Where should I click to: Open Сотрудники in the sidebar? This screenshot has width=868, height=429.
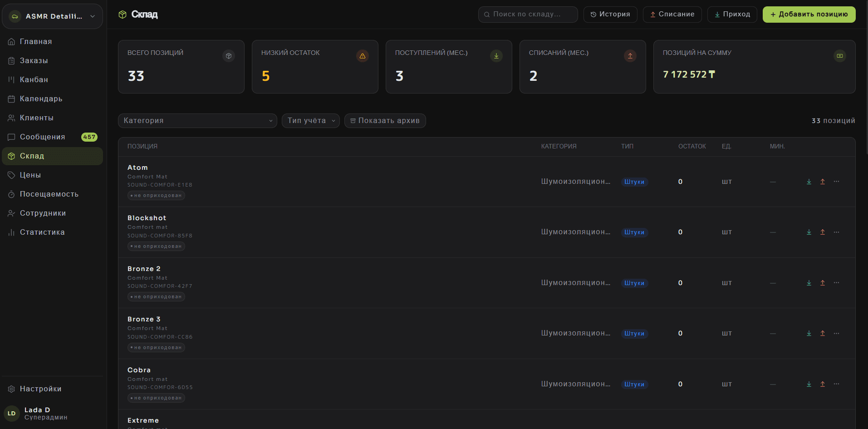[53, 213]
